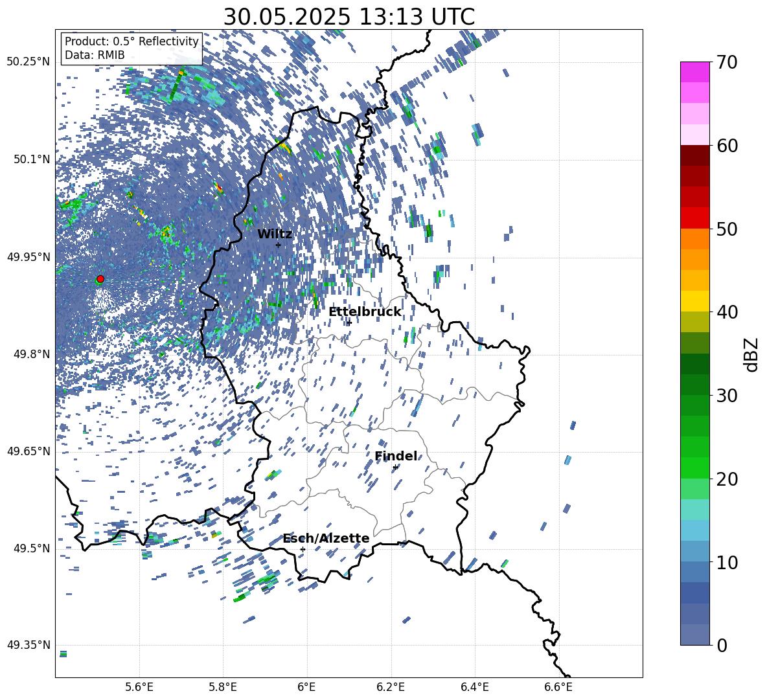This screenshot has height=700, width=767.
Task: Click the 40 tick on colorbar
Action: pos(727,312)
